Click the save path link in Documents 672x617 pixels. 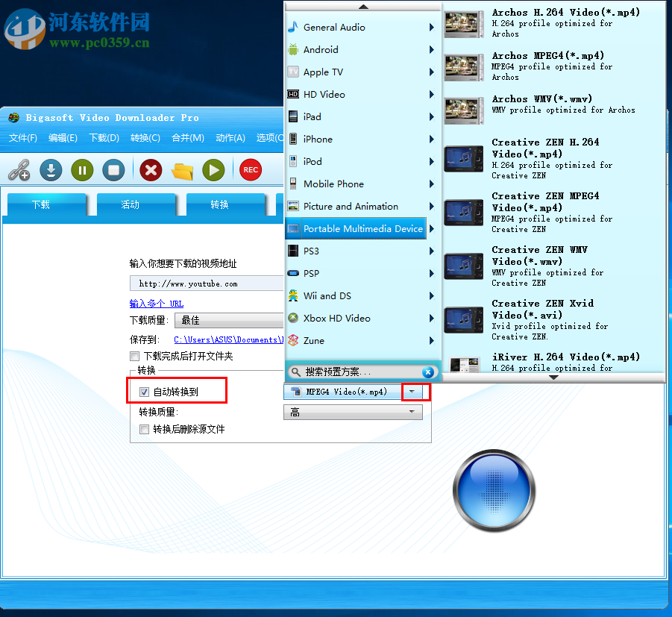pyautogui.click(x=229, y=339)
